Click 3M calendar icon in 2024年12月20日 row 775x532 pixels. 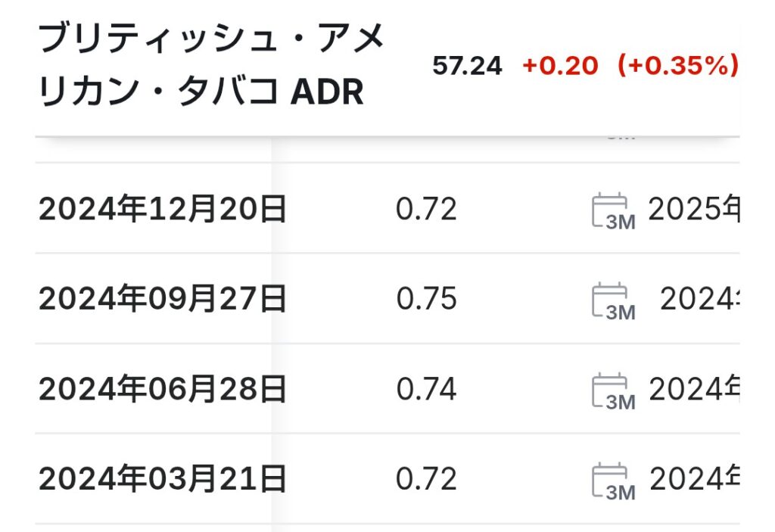tap(612, 210)
